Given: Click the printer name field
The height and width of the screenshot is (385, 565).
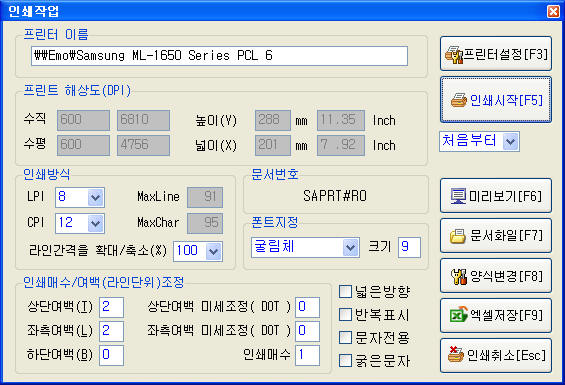Looking at the screenshot, I should tap(219, 56).
